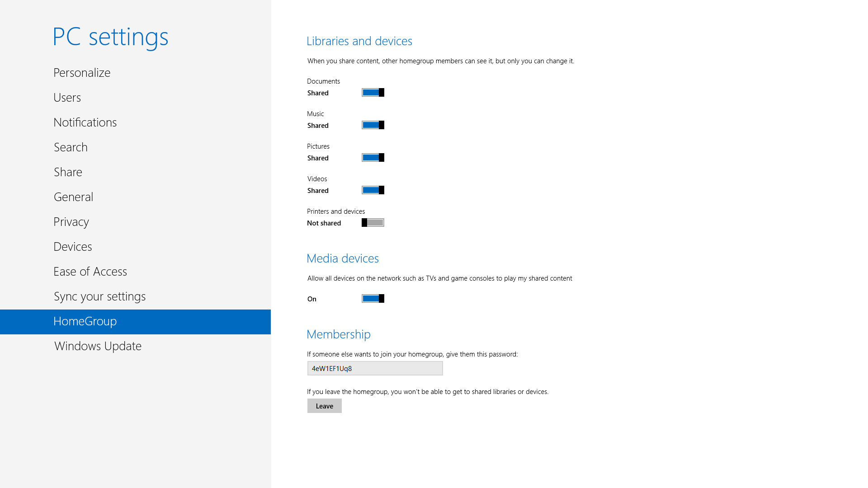The height and width of the screenshot is (488, 868).
Task: Open Privacy settings
Action: pyautogui.click(x=71, y=222)
